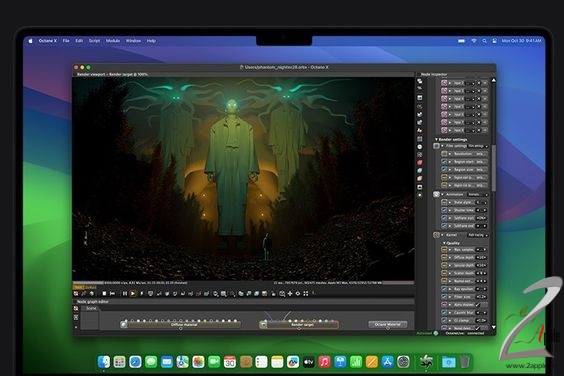Viewport: 564px width, 376px height.
Task: Click the GI clamp value field
Action: (x=481, y=320)
